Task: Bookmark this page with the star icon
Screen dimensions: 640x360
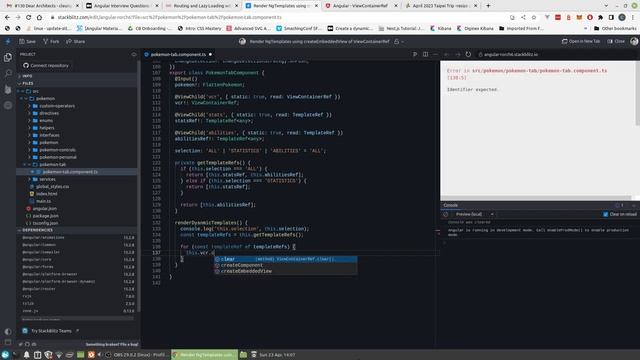Action: (x=534, y=18)
